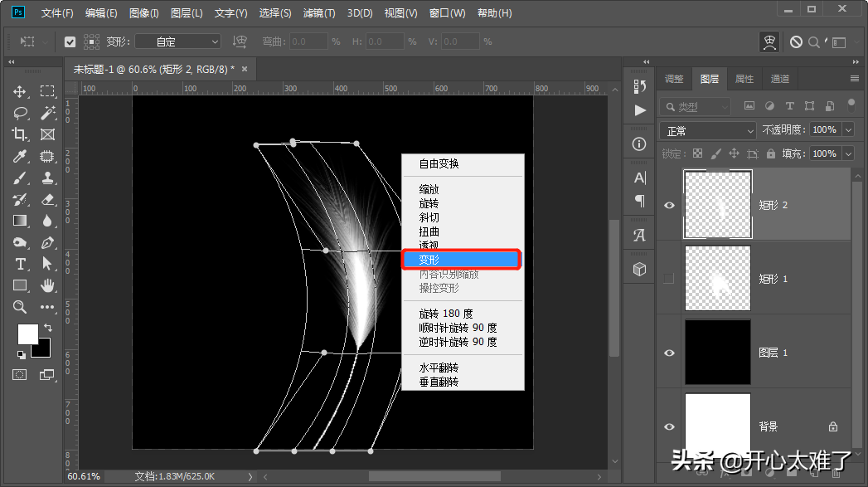The width and height of the screenshot is (868, 487).
Task: Select the Brush tool
Action: (20, 178)
